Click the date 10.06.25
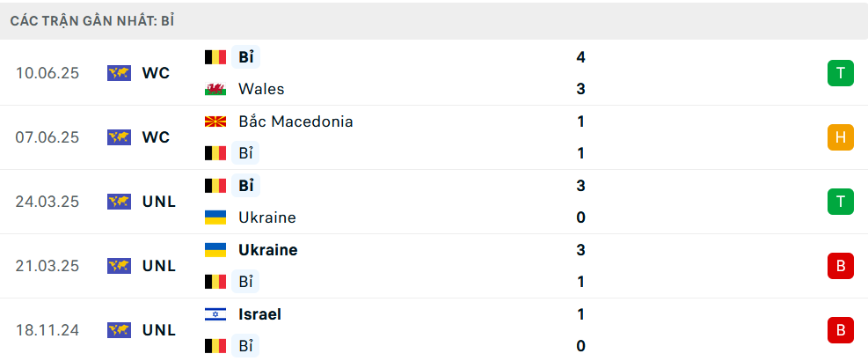868x361 pixels. [x=47, y=73]
